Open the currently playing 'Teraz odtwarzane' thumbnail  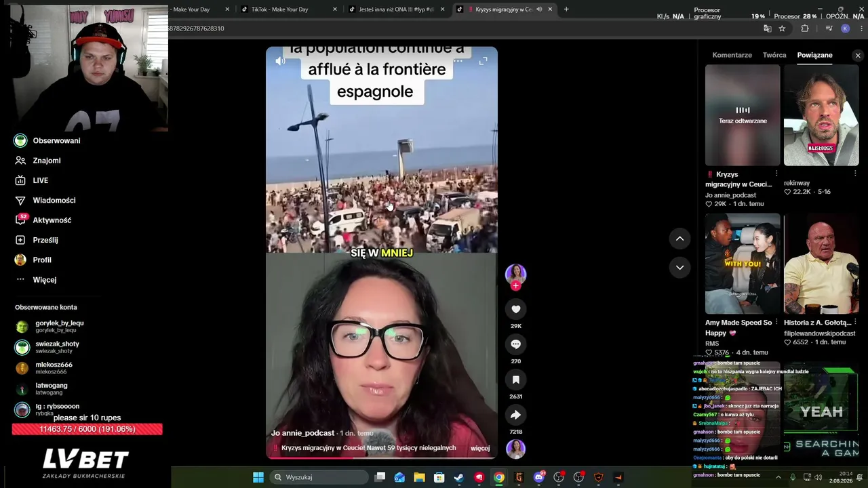pyautogui.click(x=743, y=115)
